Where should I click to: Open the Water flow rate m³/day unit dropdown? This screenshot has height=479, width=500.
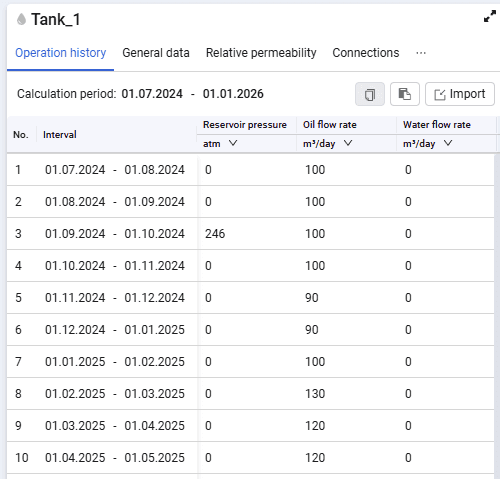pos(427,144)
